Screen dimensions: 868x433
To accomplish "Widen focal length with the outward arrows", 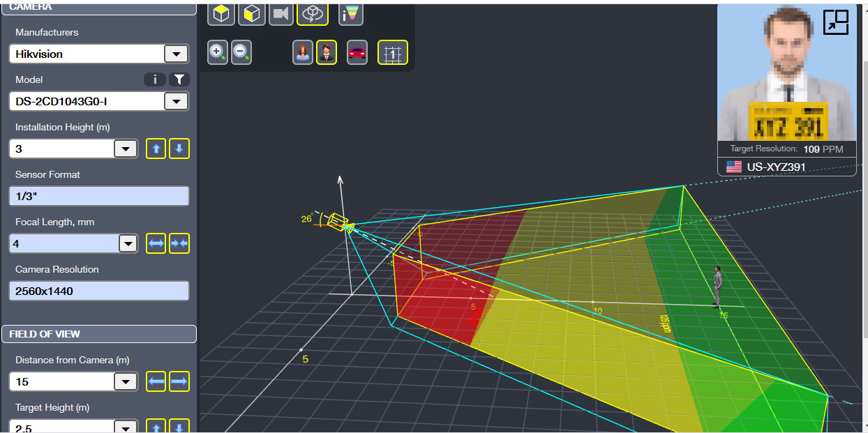I will coord(156,243).
